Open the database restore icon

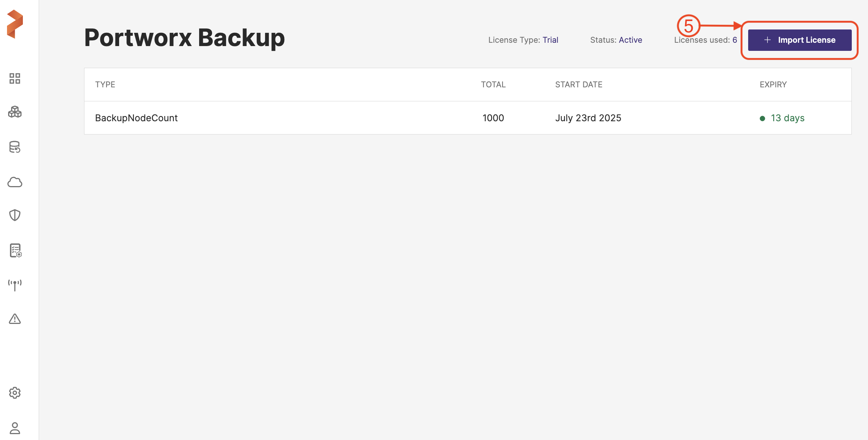[x=15, y=147]
